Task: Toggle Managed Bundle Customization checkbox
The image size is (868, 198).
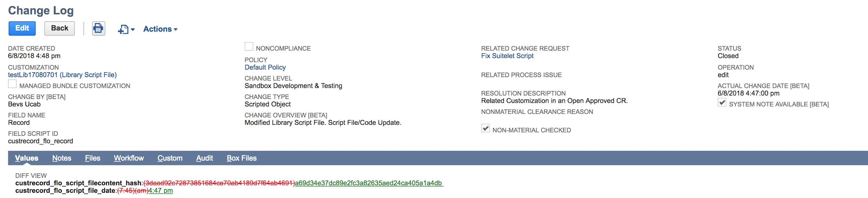Action: pos(12,84)
